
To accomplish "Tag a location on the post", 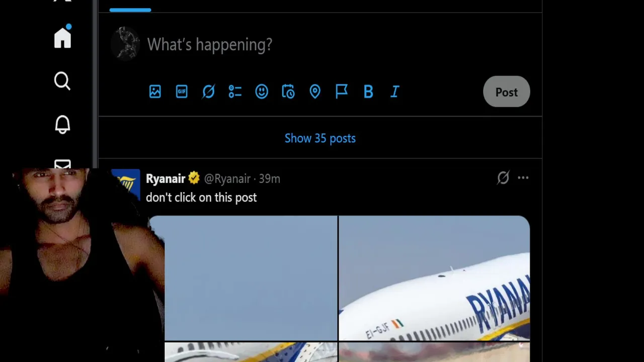I will point(315,92).
